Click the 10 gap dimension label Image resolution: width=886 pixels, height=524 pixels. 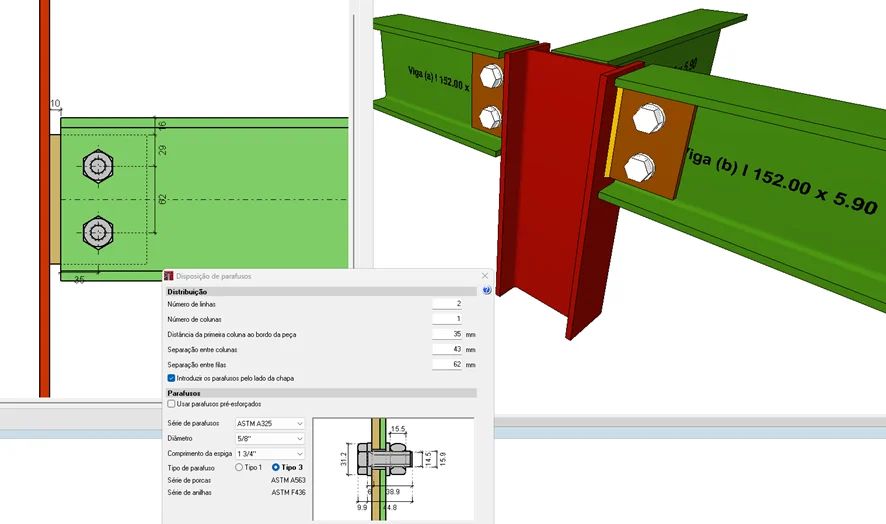55,103
